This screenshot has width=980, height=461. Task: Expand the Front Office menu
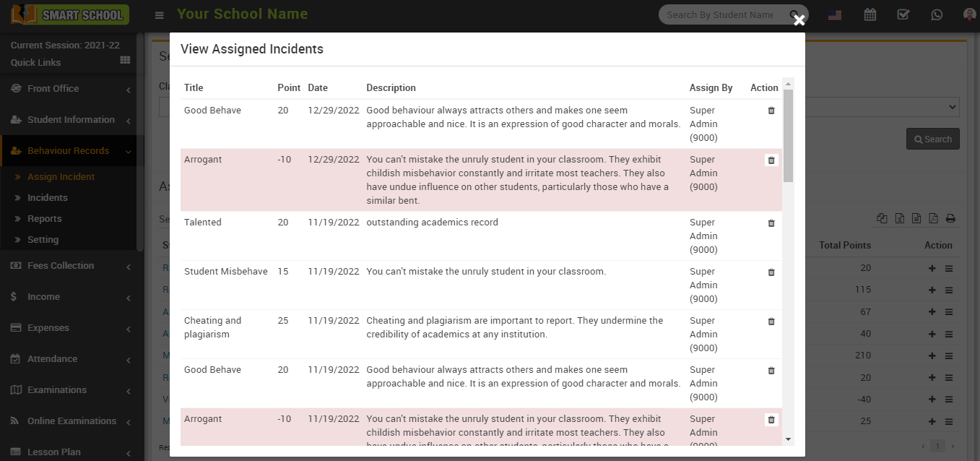[71, 89]
